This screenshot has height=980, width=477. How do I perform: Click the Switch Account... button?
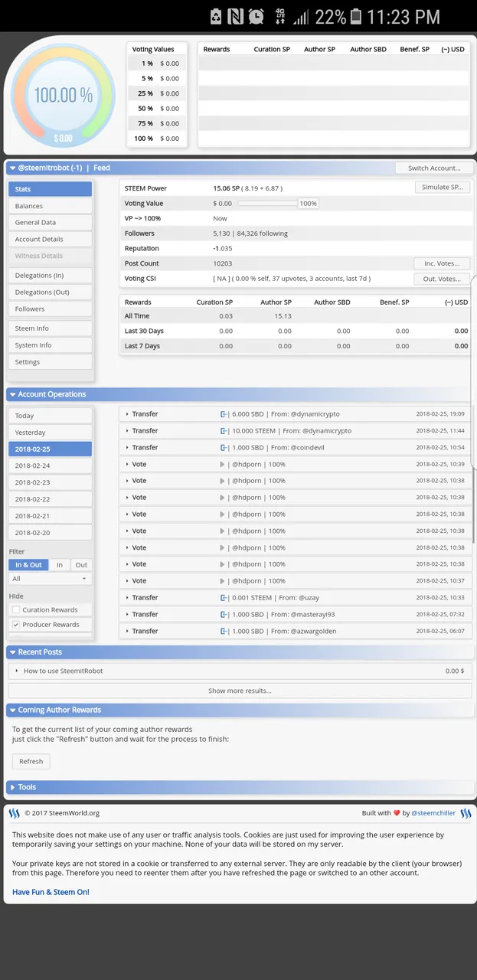coord(434,168)
